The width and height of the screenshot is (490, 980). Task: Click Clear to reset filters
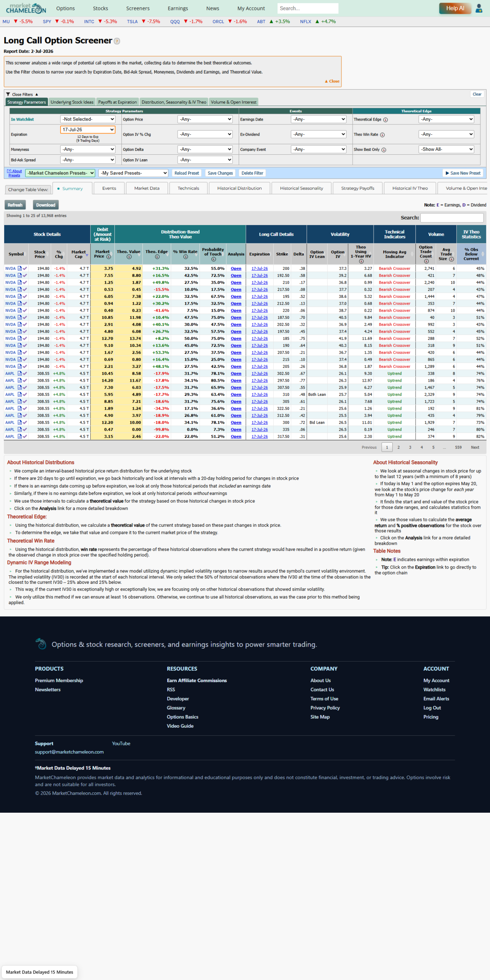pyautogui.click(x=477, y=94)
